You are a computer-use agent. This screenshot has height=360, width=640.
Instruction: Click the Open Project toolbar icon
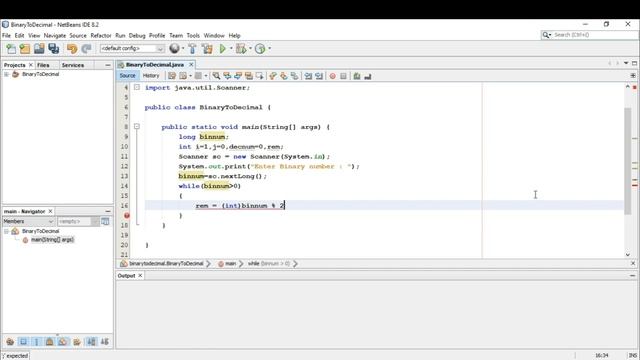(39, 49)
